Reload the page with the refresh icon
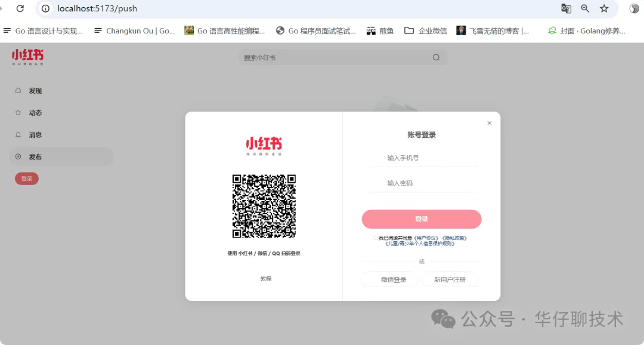 click(20, 8)
